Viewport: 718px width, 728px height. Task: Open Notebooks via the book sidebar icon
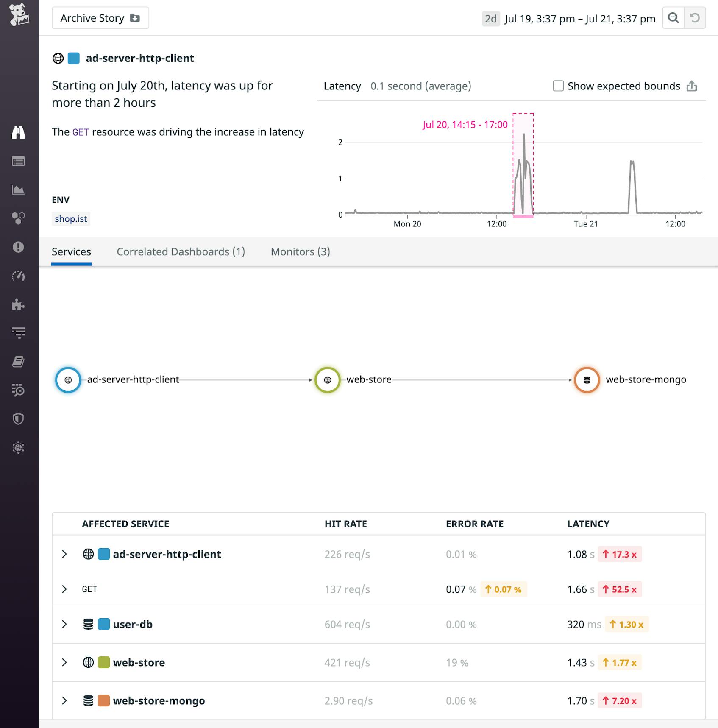click(x=19, y=361)
